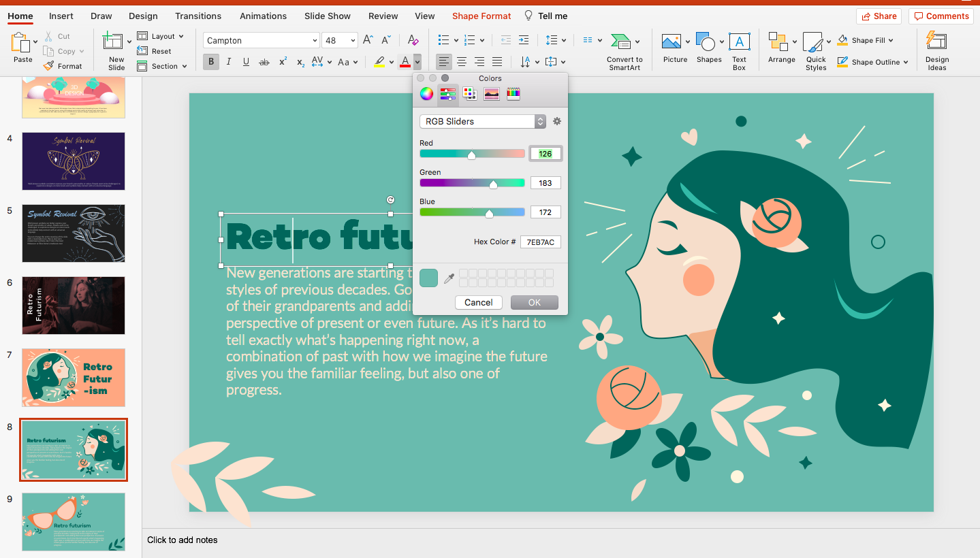Click the Share button

(879, 16)
